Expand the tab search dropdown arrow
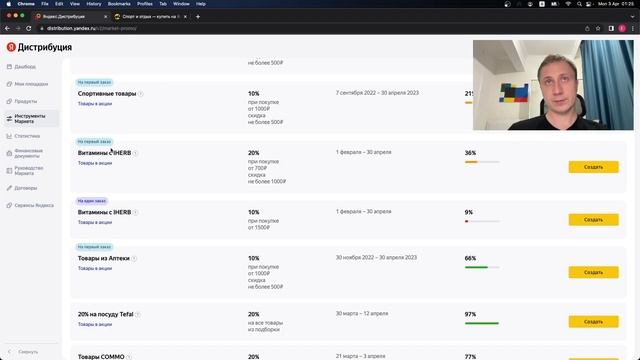 point(632,17)
